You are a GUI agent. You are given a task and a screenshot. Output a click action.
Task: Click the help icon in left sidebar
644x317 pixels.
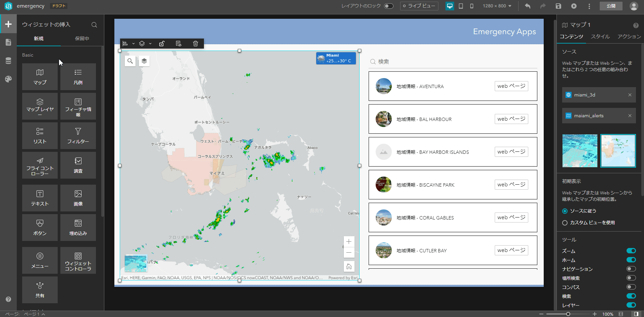8,299
